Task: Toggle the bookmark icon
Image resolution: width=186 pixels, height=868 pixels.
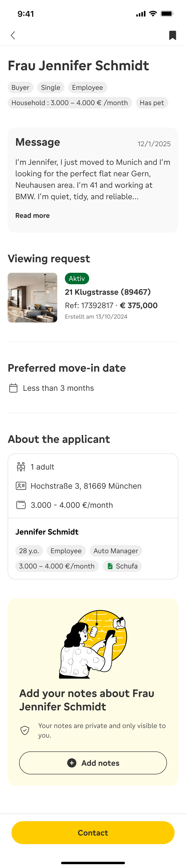Action: 173,35
